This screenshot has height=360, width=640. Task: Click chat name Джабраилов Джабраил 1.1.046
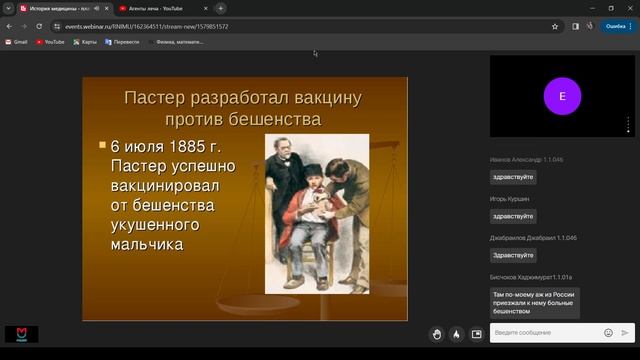coord(533,238)
